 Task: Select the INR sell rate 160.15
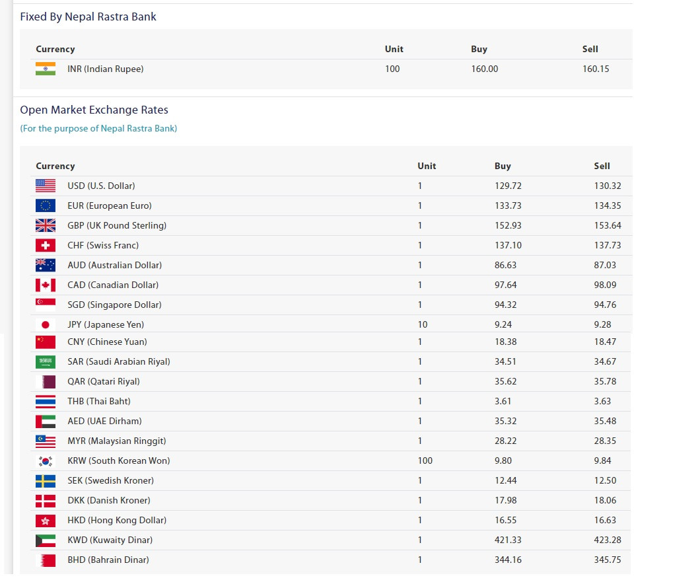pyautogui.click(x=596, y=69)
